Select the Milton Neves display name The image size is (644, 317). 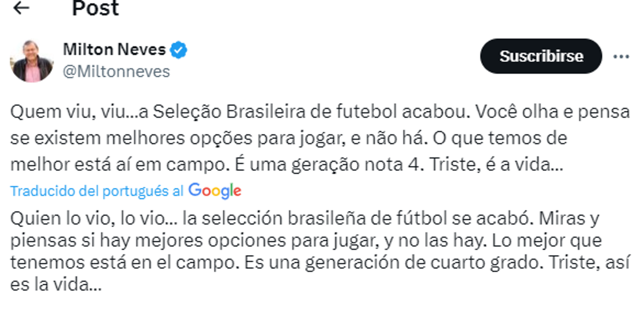coord(114,49)
